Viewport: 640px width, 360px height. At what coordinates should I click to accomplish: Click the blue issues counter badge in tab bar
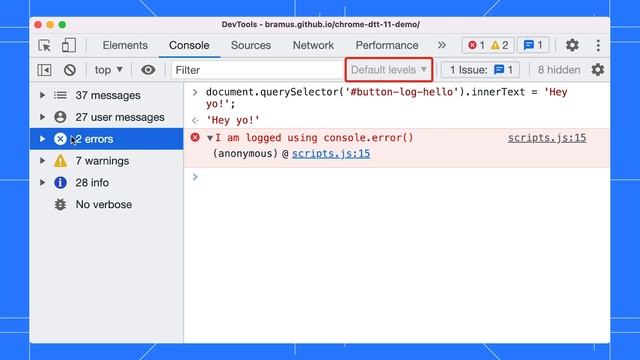click(x=533, y=45)
